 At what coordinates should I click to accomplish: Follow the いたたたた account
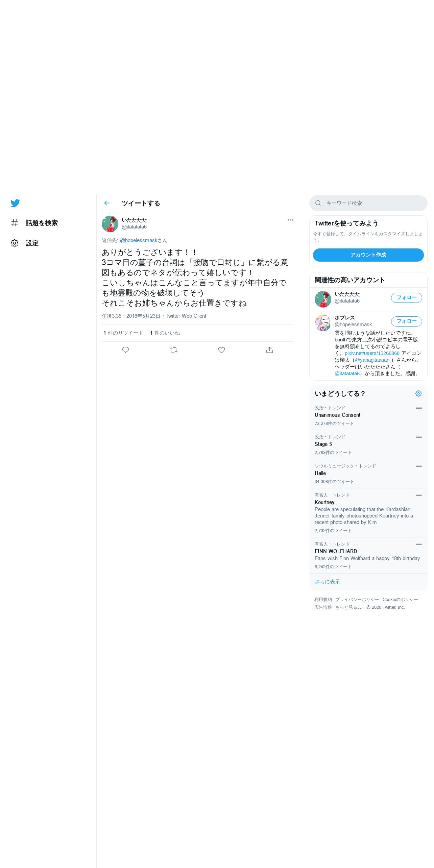[406, 298]
